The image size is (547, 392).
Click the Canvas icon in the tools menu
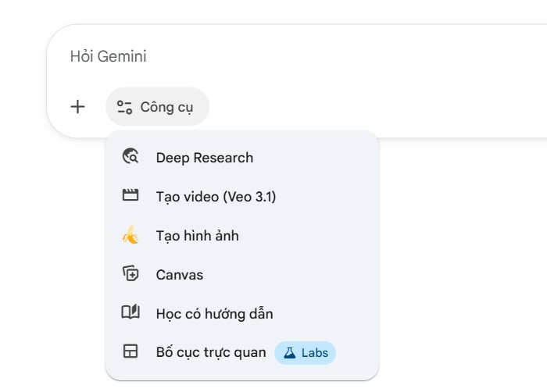click(130, 274)
